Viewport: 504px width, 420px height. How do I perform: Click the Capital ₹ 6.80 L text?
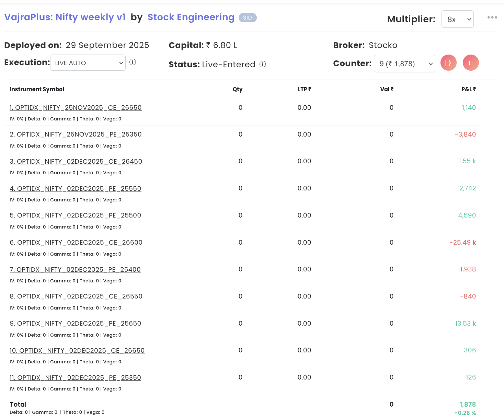pos(203,45)
